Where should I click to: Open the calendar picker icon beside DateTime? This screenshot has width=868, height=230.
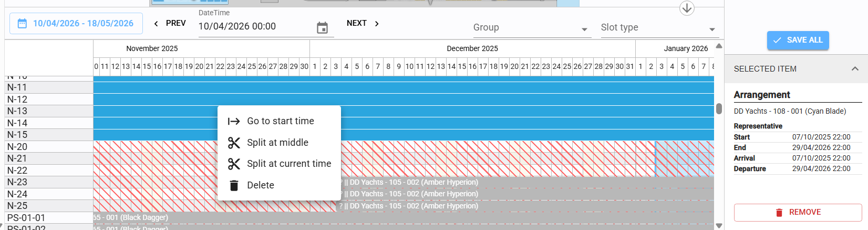(322, 28)
